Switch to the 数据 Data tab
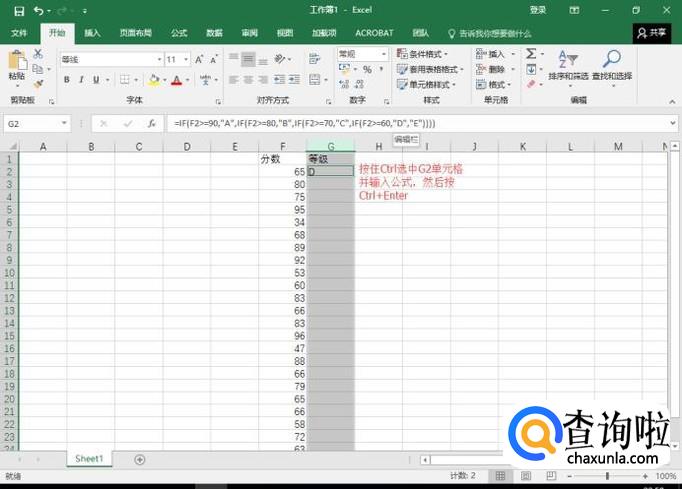The width and height of the screenshot is (682, 489). (214, 33)
